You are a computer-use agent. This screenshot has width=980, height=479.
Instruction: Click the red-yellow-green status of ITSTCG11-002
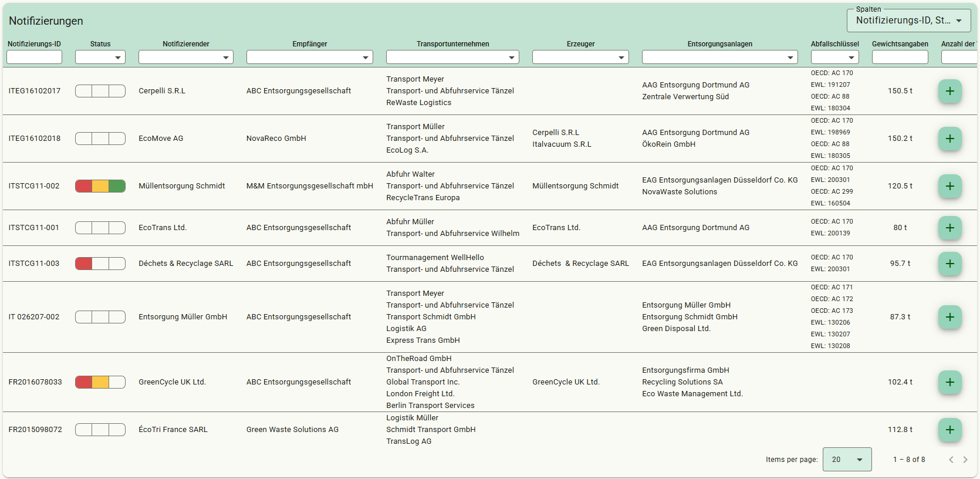click(100, 186)
